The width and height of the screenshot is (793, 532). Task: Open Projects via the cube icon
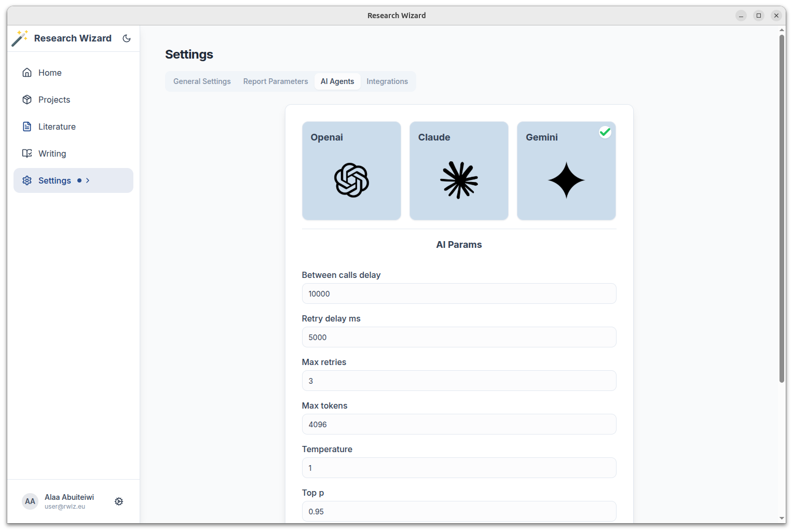[x=27, y=100]
